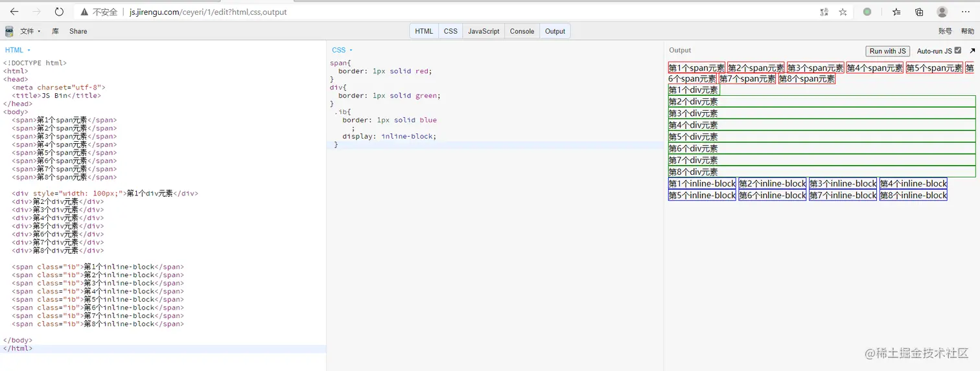Viewport: 980px width, 371px height.
Task: Reload the page with the refresh icon
Action: [x=59, y=12]
